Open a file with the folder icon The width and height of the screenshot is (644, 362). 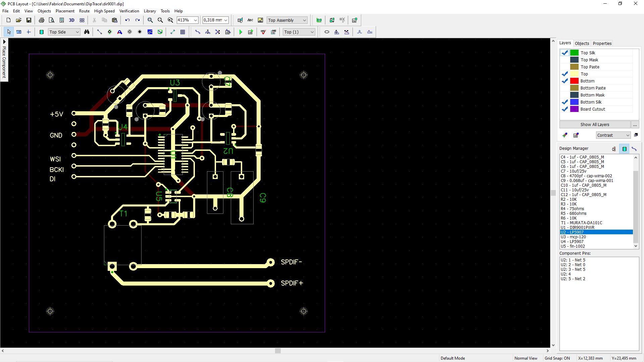pos(19,20)
